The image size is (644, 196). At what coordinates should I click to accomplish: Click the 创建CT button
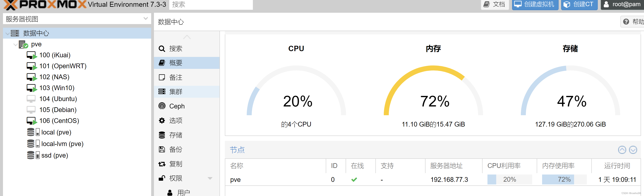pos(579,5)
